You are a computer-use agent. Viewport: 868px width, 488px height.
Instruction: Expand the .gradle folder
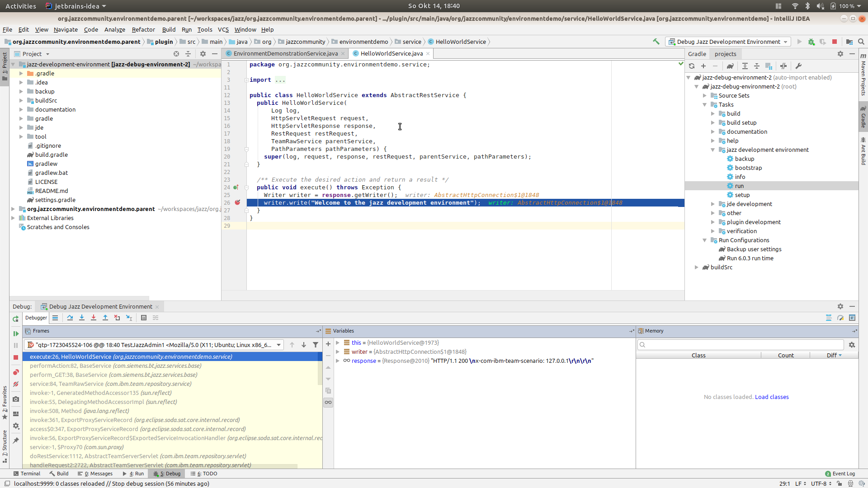coord(21,73)
